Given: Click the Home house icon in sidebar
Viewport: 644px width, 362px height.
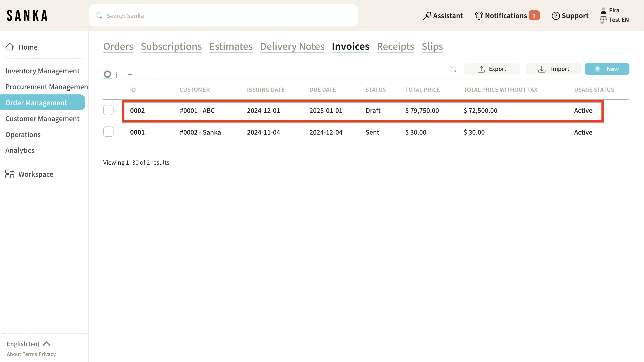Looking at the screenshot, I should pos(10,47).
